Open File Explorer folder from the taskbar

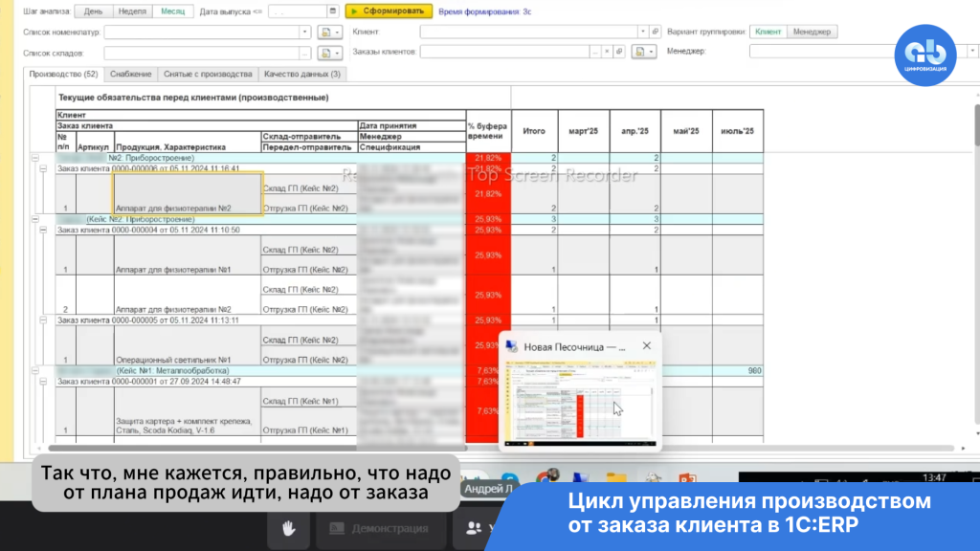coord(615,478)
